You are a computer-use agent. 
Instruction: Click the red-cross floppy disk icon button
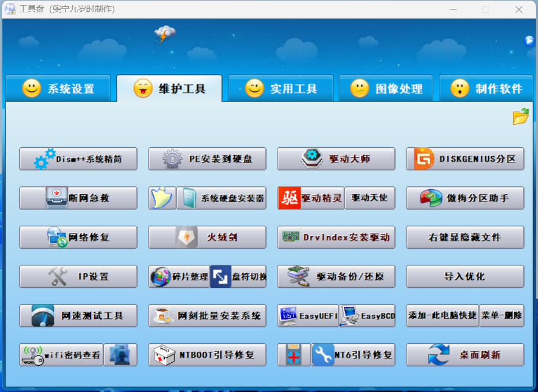click(294, 355)
